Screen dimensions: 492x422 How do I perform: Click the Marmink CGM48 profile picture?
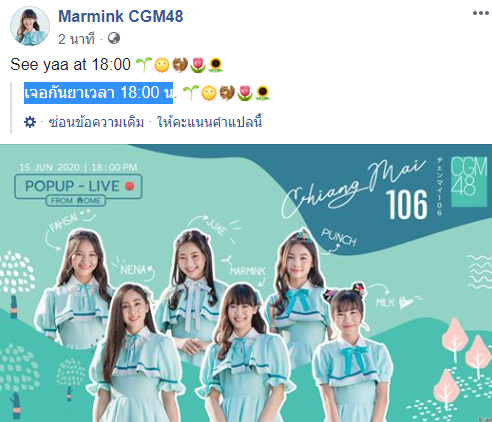click(30, 26)
